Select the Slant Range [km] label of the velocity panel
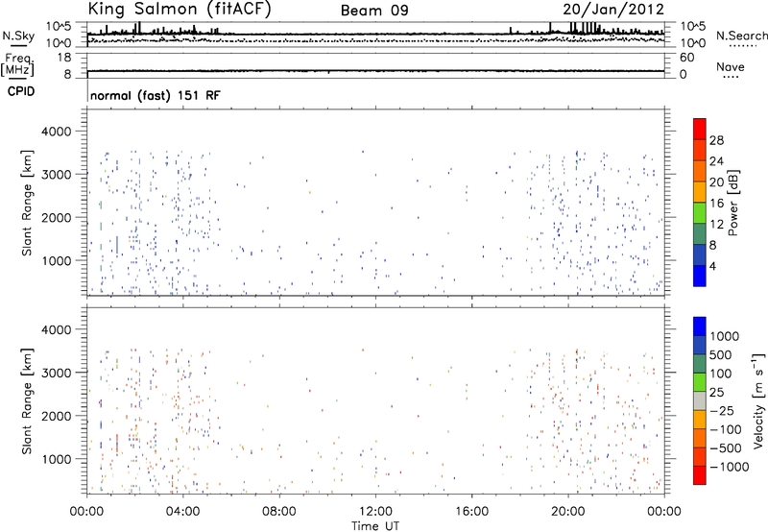Screen dimensions: 768x532 [27, 401]
